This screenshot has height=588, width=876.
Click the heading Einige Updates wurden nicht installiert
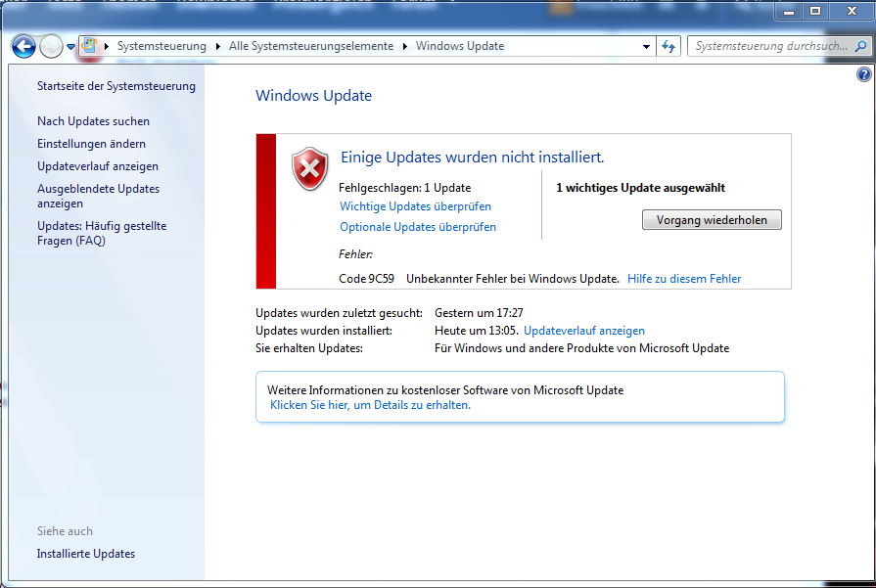click(x=473, y=158)
